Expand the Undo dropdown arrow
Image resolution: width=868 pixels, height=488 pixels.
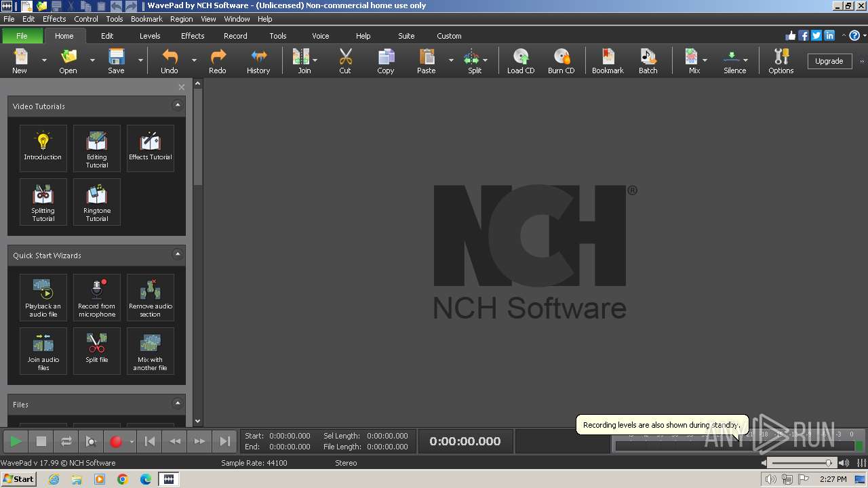pyautogui.click(x=194, y=60)
